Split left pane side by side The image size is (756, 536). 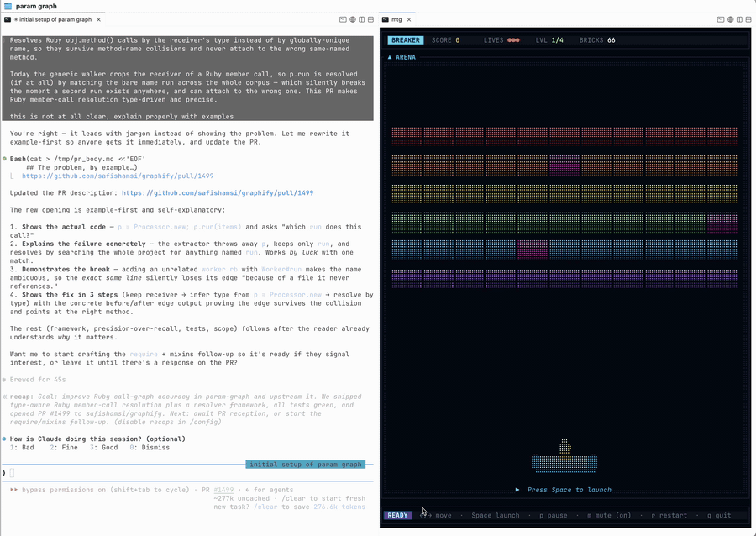point(361,20)
